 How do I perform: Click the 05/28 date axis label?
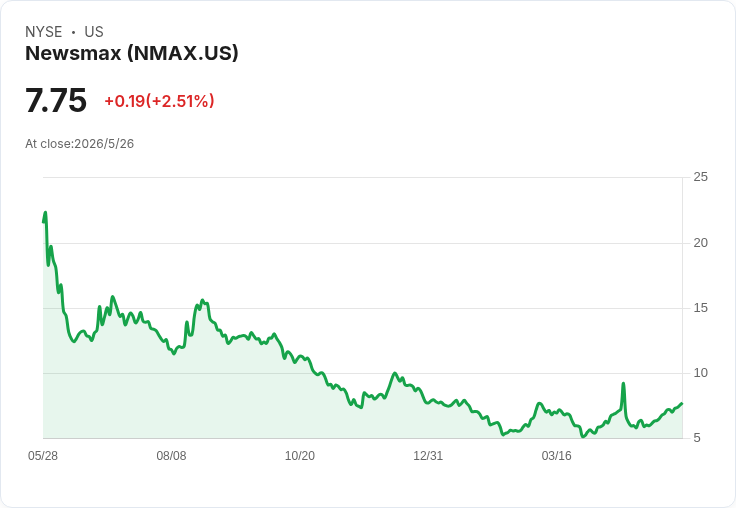pyautogui.click(x=43, y=456)
